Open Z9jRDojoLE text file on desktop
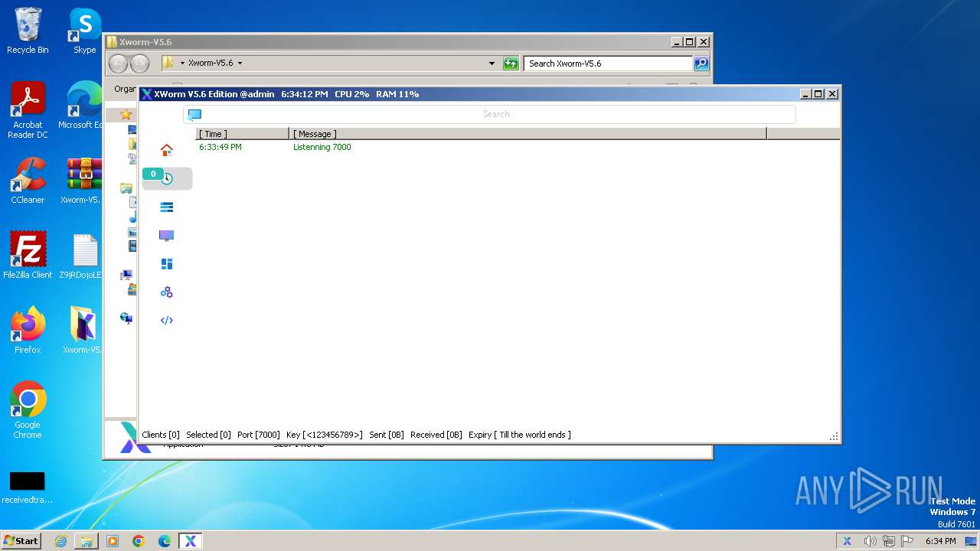This screenshot has height=551, width=980. (81, 256)
